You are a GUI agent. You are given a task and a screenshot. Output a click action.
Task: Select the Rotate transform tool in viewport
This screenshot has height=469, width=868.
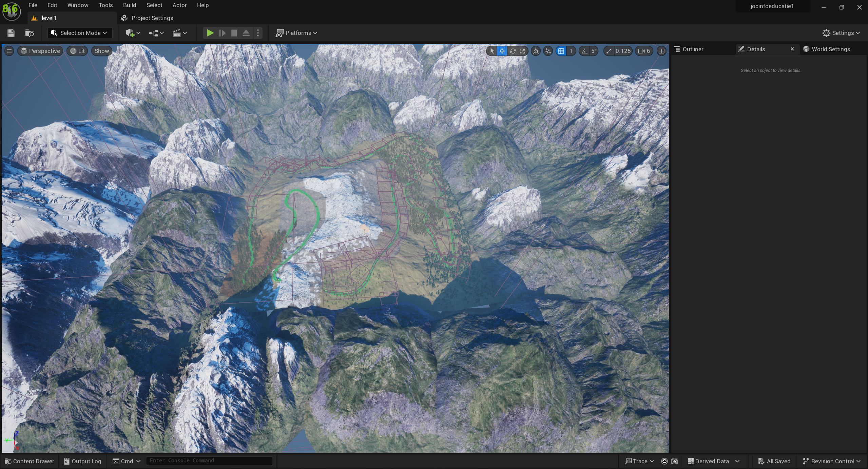click(513, 51)
